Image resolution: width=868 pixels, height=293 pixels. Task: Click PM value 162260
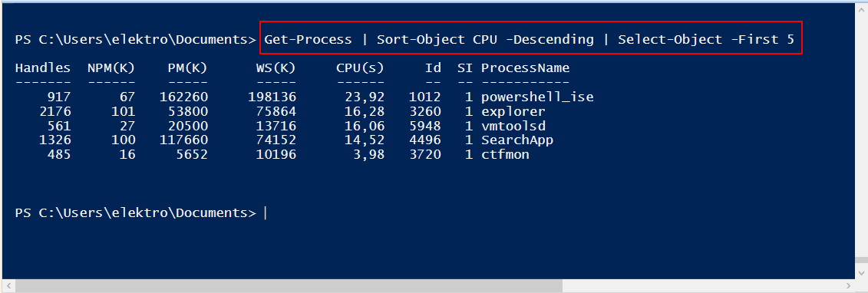click(183, 97)
